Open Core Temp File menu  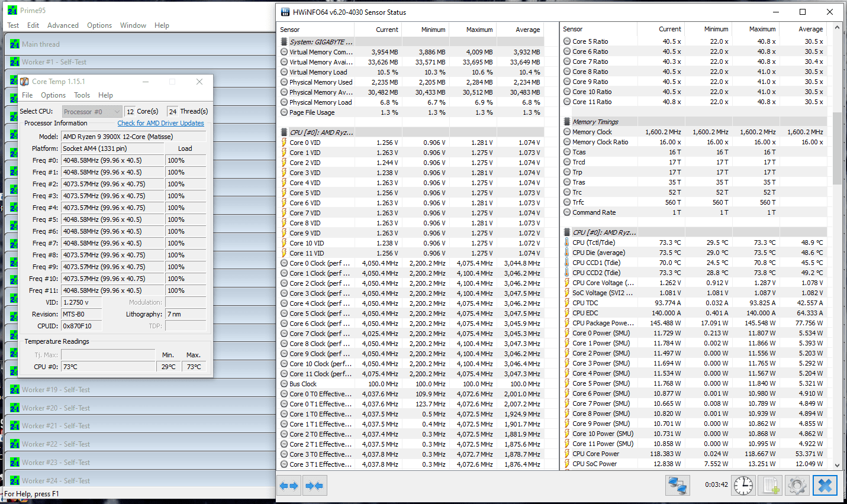27,95
